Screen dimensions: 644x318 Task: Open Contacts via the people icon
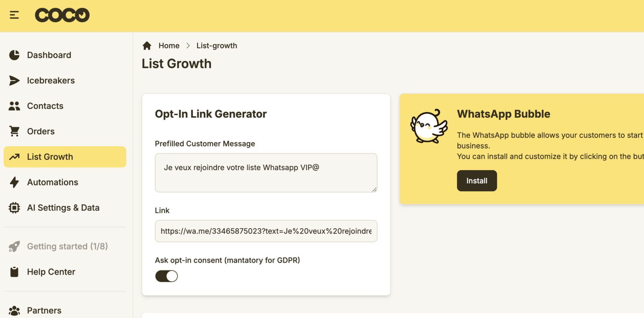point(14,106)
